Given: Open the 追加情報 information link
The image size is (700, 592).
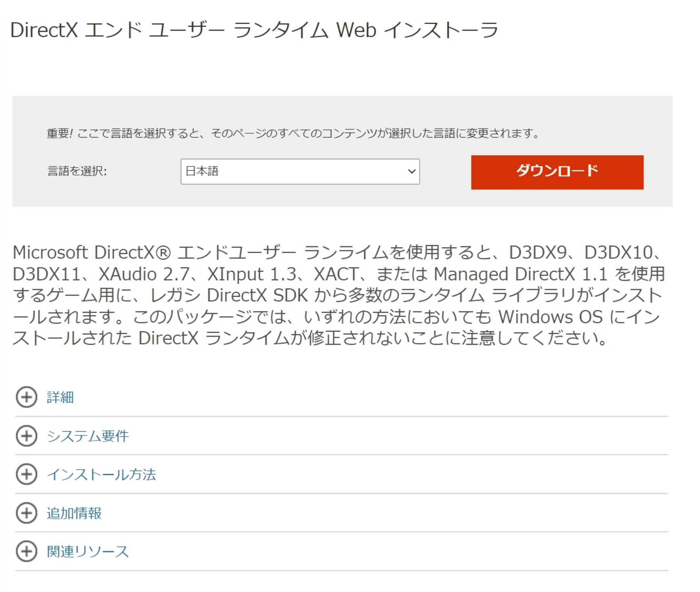Looking at the screenshot, I should tap(74, 513).
